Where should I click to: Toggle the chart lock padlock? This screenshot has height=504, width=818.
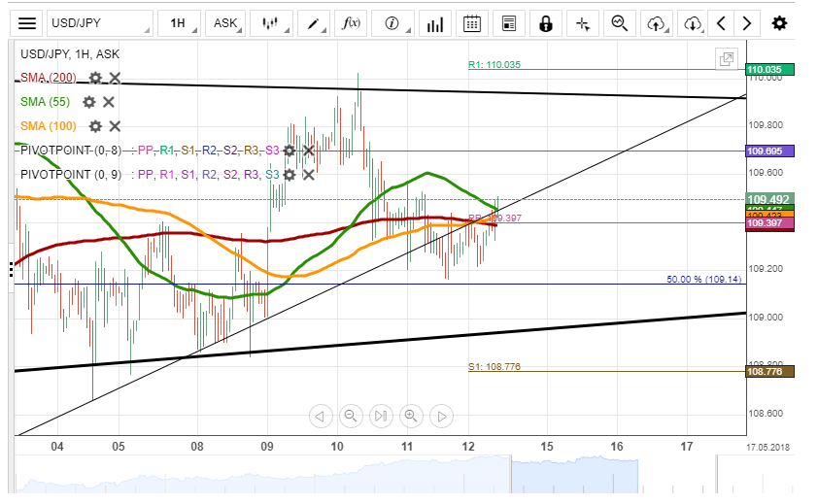click(x=546, y=23)
